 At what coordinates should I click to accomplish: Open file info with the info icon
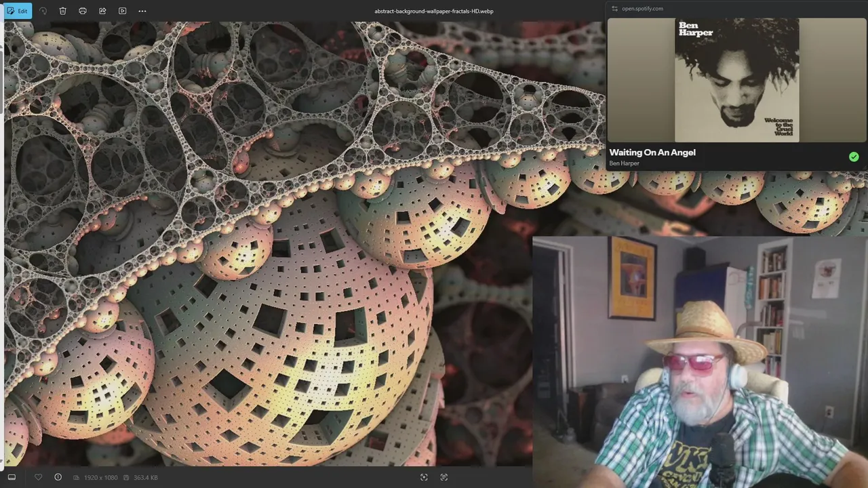click(x=58, y=477)
